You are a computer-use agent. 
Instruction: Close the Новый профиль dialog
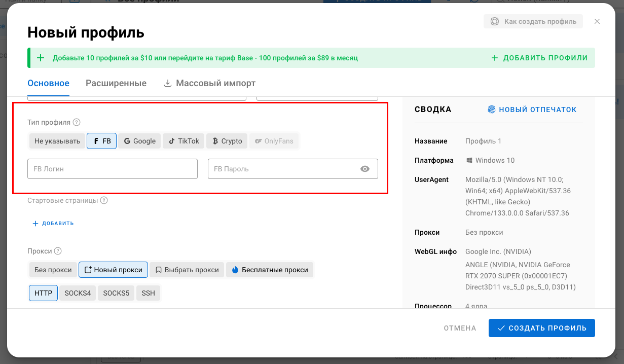[597, 21]
